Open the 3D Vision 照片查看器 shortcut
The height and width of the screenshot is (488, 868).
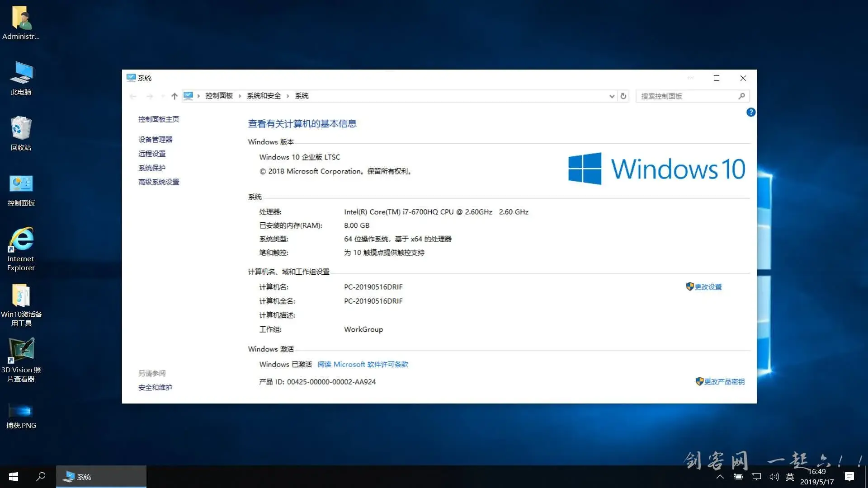pos(21,361)
